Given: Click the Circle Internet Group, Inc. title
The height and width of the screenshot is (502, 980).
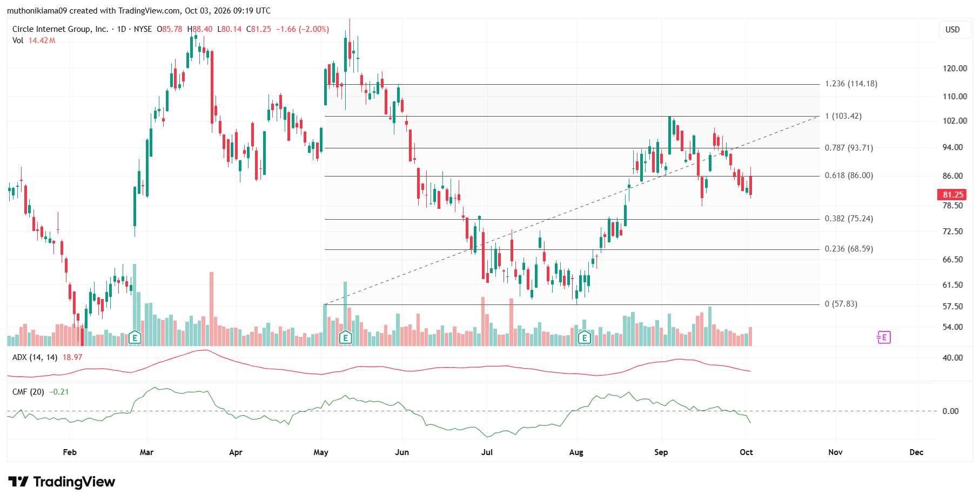Looking at the screenshot, I should point(60,29).
